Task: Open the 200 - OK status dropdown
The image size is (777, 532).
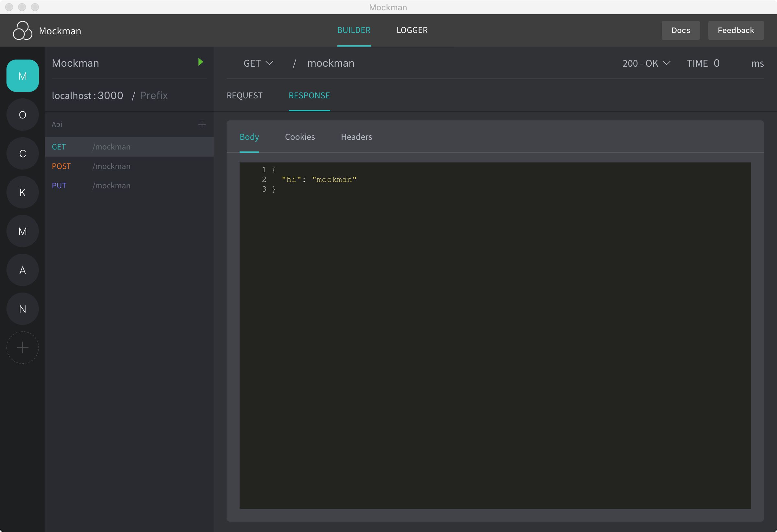Action: [x=646, y=63]
